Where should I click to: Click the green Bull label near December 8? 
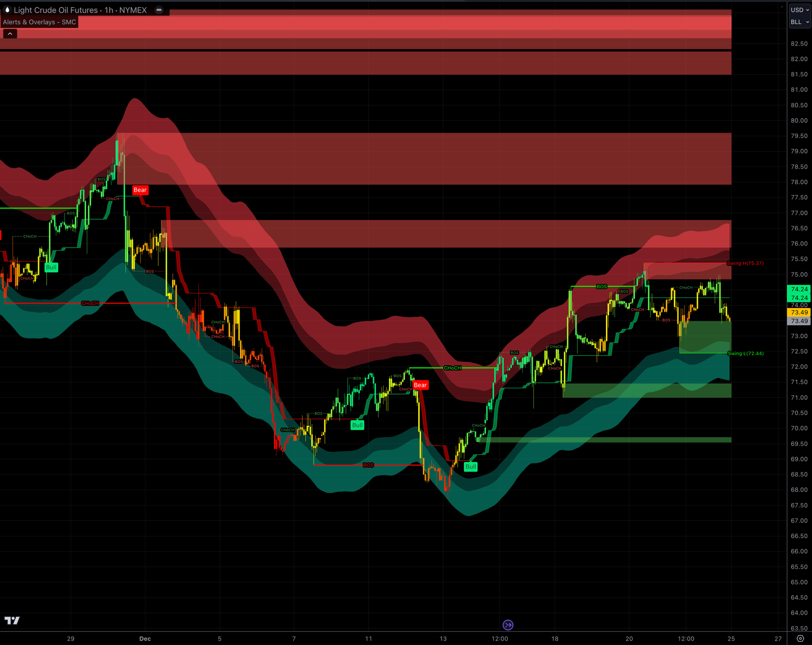(357, 425)
